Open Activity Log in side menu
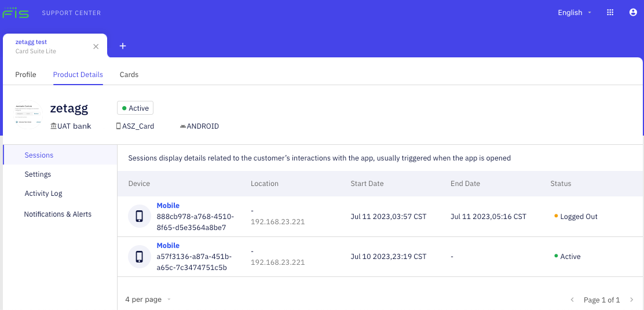Image resolution: width=644 pixels, height=310 pixels. tap(43, 194)
